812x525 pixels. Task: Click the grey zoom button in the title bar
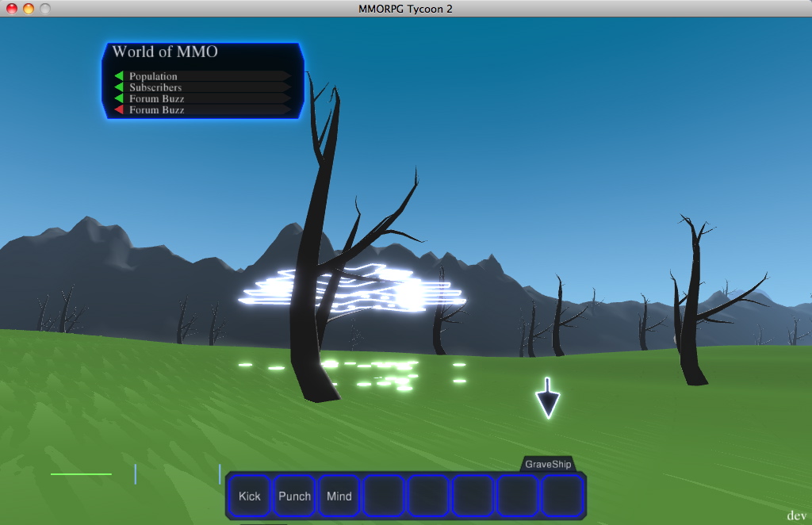45,8
